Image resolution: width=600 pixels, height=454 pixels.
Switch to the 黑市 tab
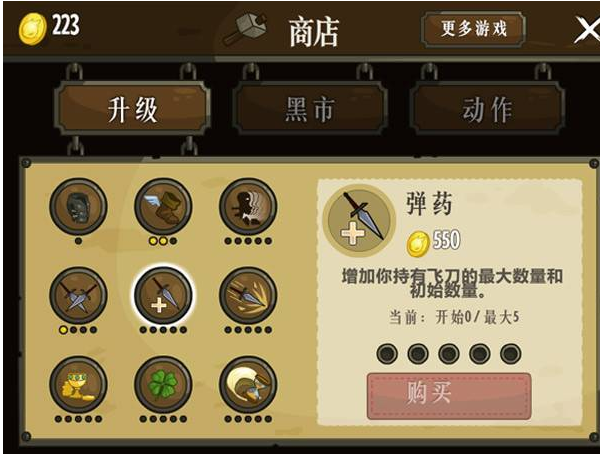(x=310, y=109)
